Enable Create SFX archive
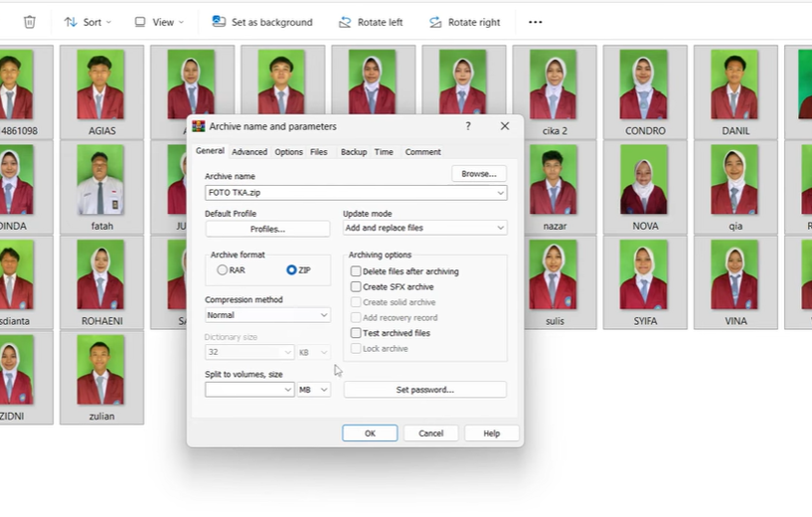 pos(356,286)
